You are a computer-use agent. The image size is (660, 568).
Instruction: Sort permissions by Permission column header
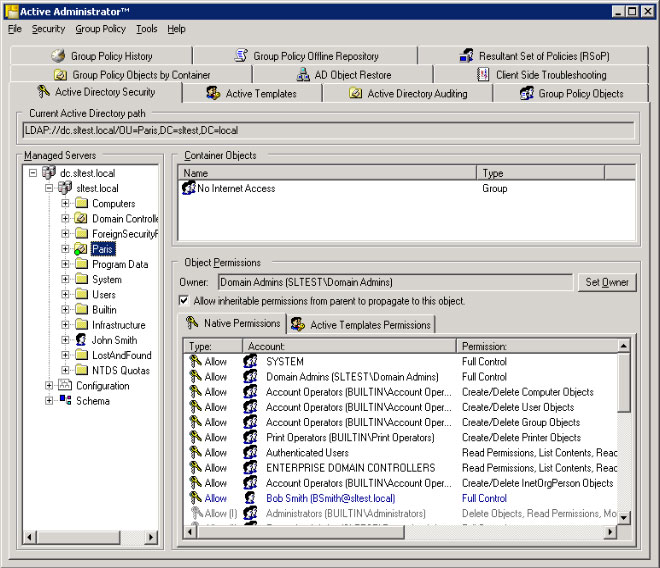tap(537, 346)
